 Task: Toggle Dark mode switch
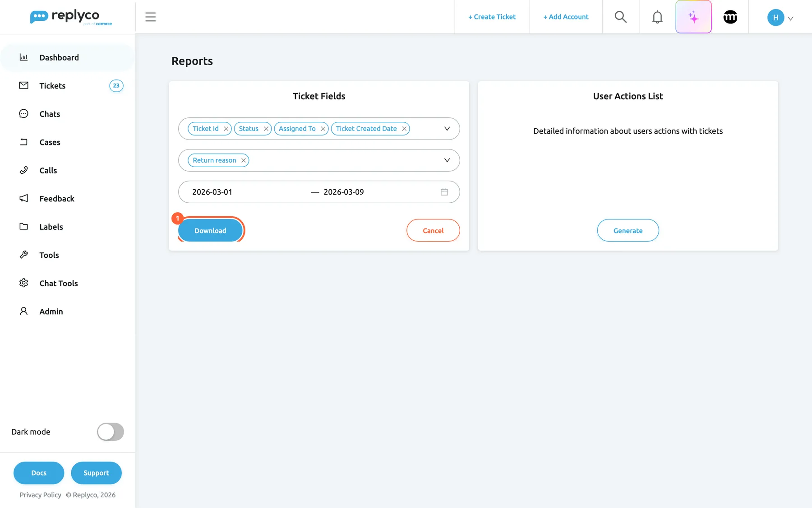coord(111,432)
